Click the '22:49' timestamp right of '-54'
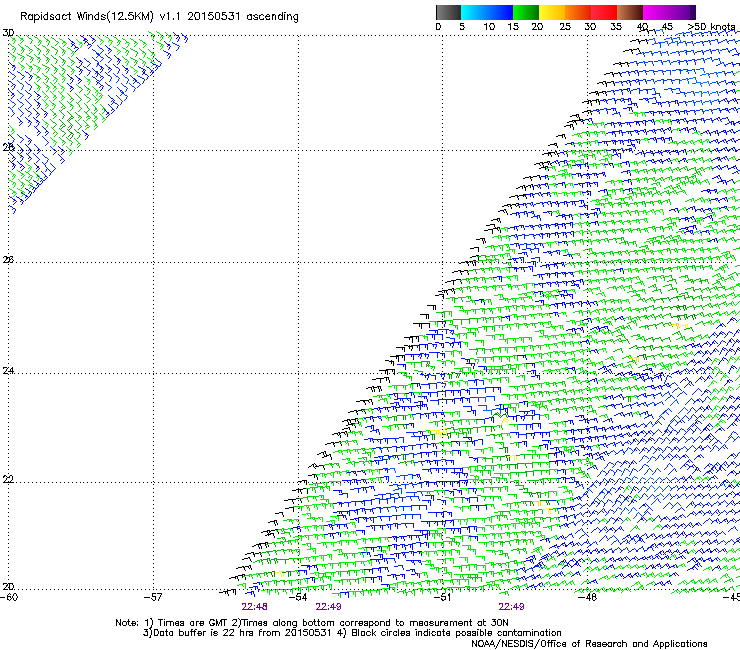740x650 pixels. [328, 607]
